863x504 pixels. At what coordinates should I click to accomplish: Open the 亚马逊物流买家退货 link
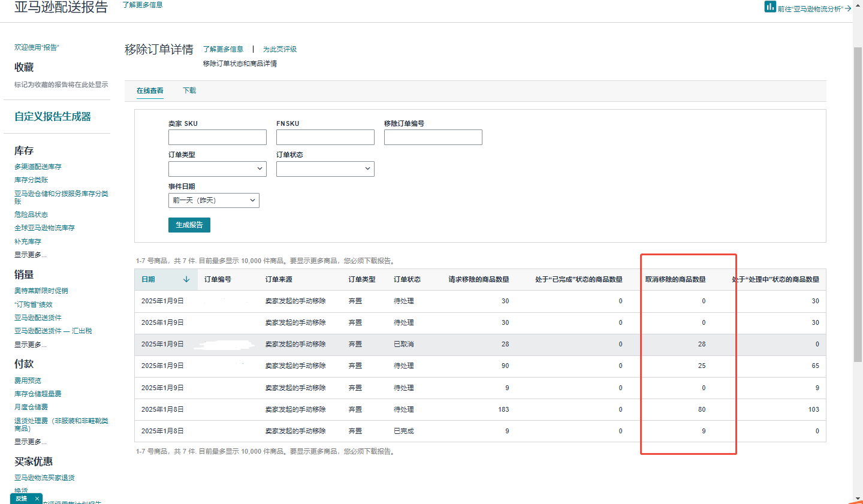(x=44, y=478)
